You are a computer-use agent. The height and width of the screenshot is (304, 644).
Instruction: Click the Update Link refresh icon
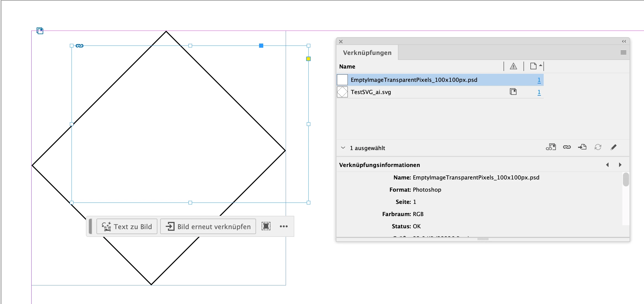598,147
